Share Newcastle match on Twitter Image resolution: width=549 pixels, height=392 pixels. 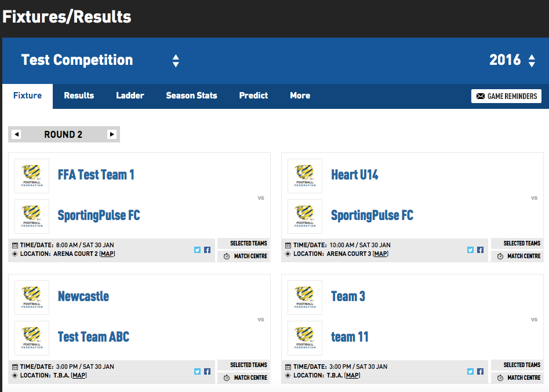click(x=198, y=371)
